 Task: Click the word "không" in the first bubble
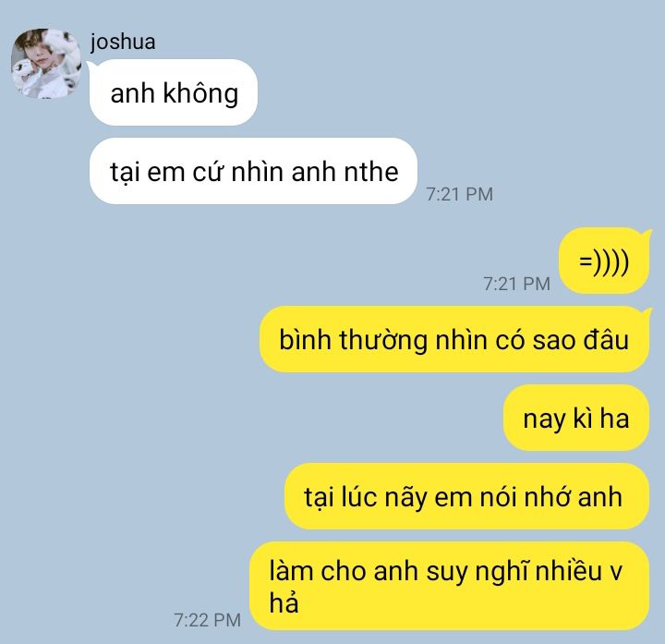pos(200,93)
